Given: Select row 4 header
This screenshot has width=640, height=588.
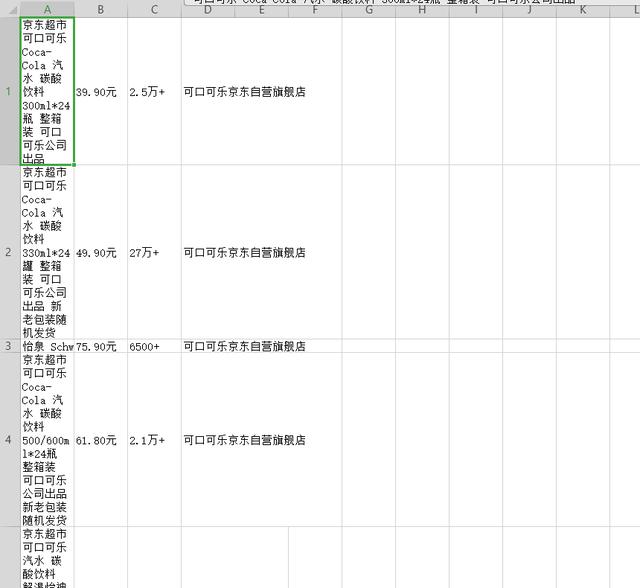Looking at the screenshot, I should click(10, 440).
